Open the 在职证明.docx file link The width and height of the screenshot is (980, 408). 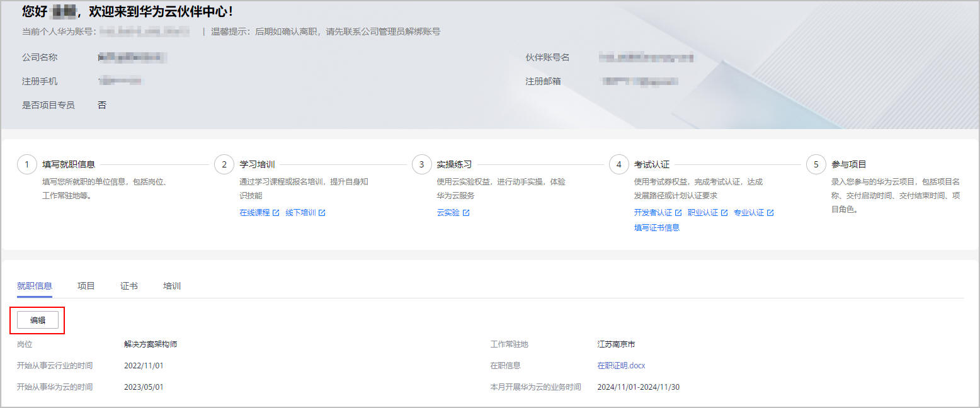pos(621,366)
